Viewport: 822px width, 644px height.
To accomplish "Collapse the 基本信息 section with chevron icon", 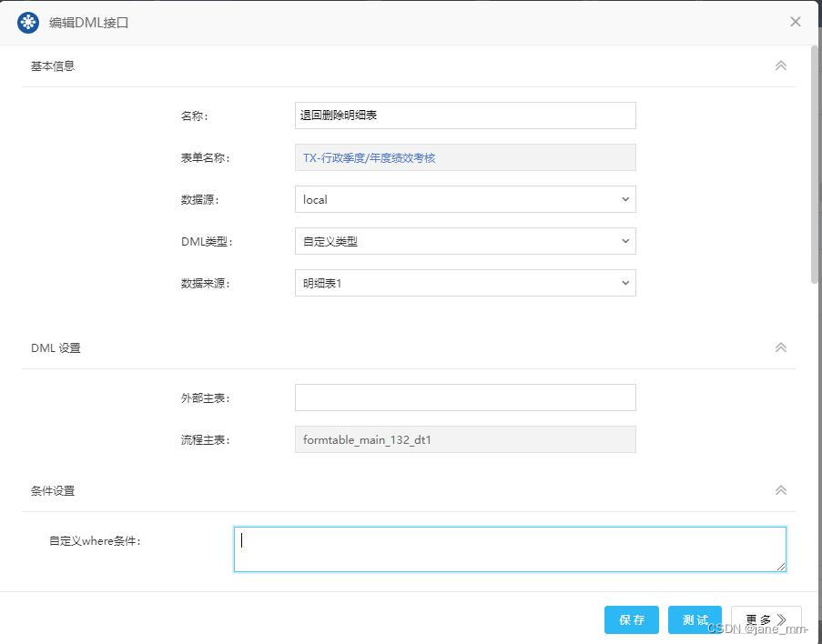I will pyautogui.click(x=780, y=65).
